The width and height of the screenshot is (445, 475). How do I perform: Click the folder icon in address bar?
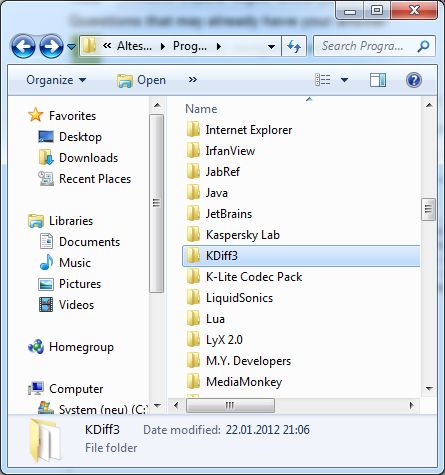(89, 46)
